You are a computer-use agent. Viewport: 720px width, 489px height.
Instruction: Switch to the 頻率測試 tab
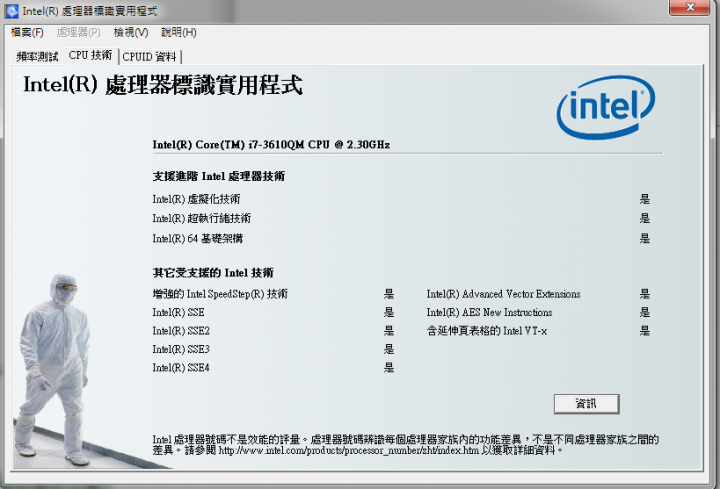(37, 56)
